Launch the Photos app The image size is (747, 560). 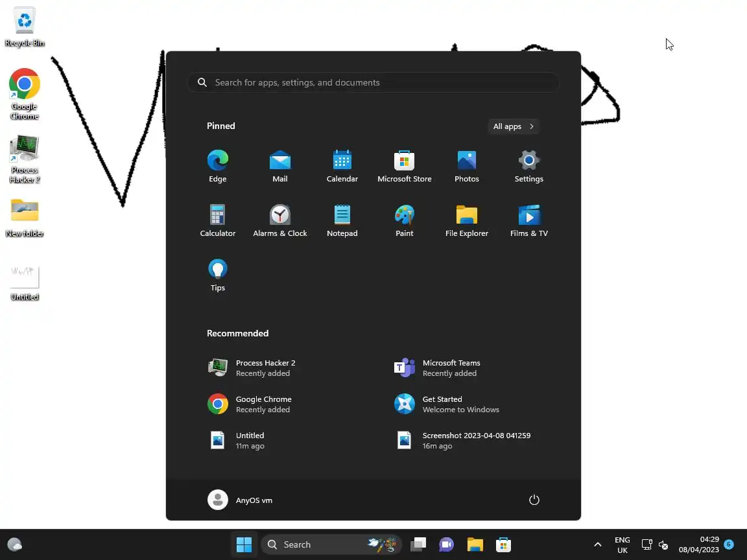pyautogui.click(x=466, y=166)
